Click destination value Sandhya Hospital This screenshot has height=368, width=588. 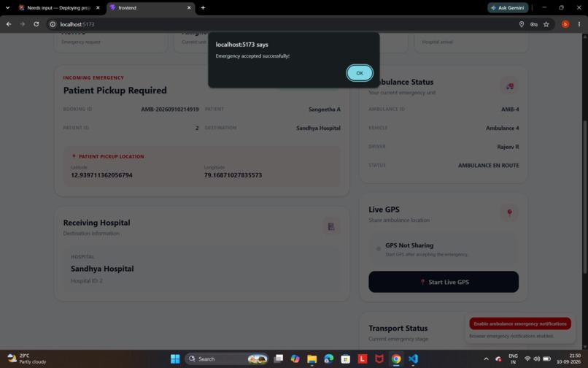318,128
